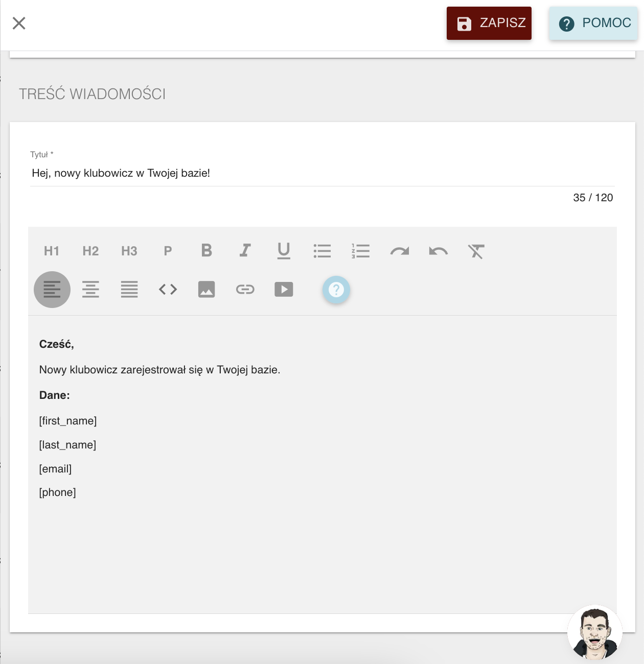Toggle bold formatting

click(x=206, y=251)
